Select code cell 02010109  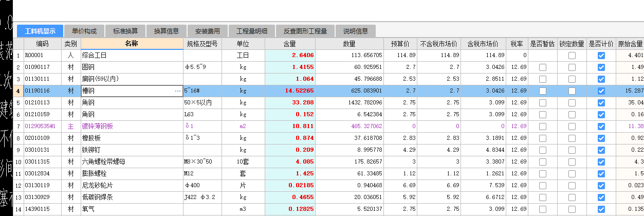tap(42, 138)
